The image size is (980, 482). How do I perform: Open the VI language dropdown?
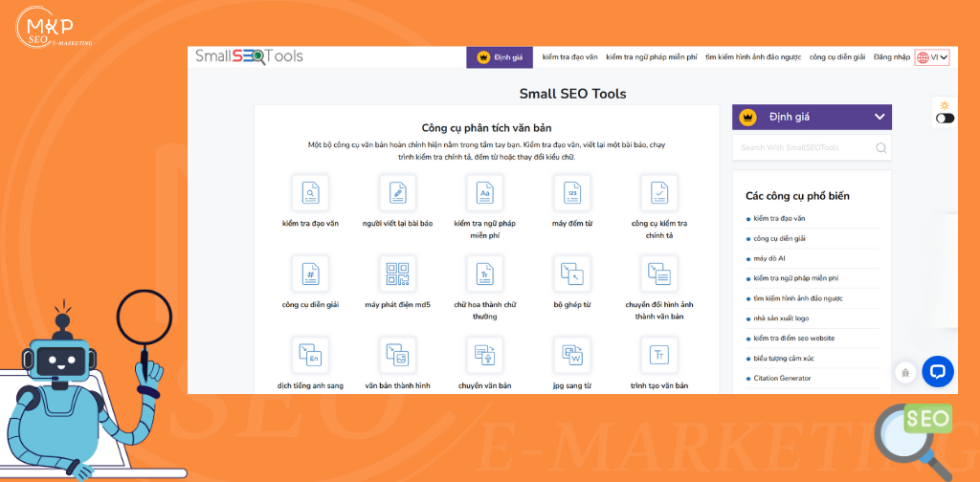pyautogui.click(x=932, y=57)
